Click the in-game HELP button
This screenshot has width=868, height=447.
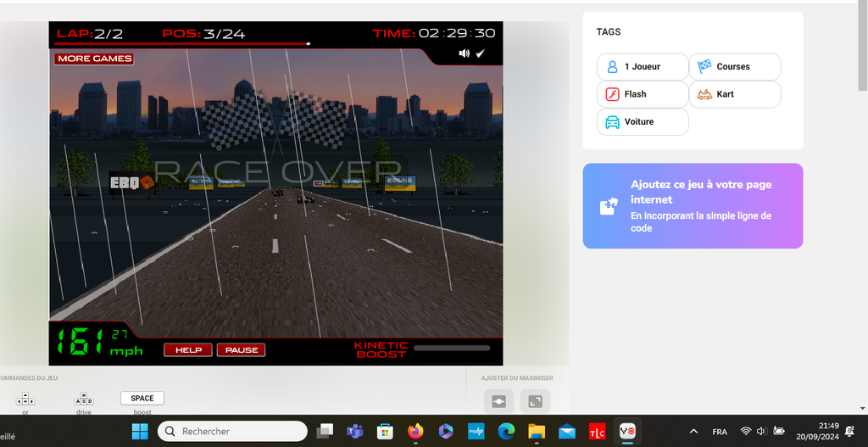187,349
